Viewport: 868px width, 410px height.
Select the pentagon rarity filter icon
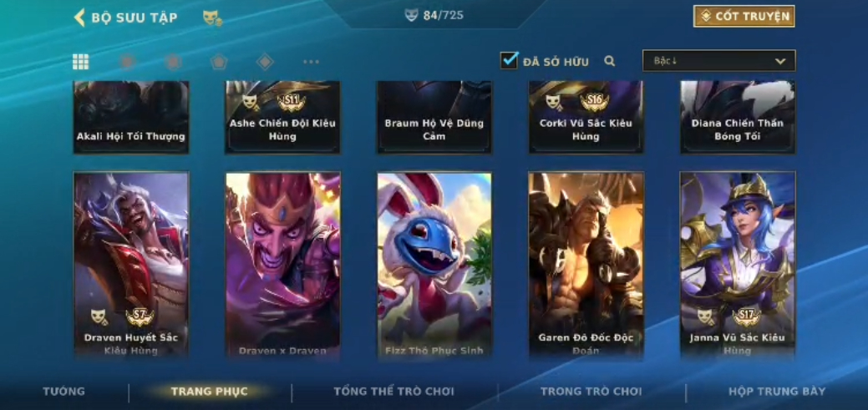coord(219,62)
